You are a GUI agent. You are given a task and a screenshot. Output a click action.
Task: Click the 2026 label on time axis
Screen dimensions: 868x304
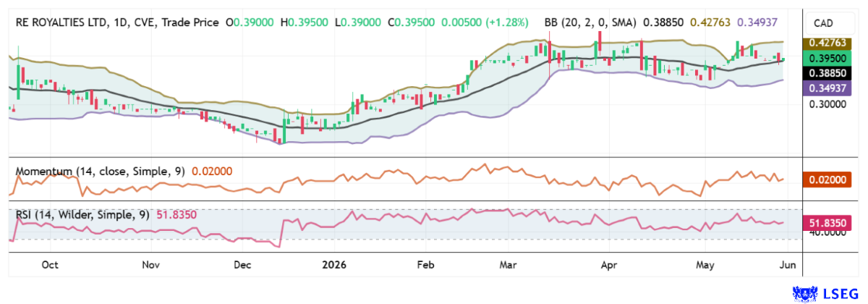tap(334, 265)
